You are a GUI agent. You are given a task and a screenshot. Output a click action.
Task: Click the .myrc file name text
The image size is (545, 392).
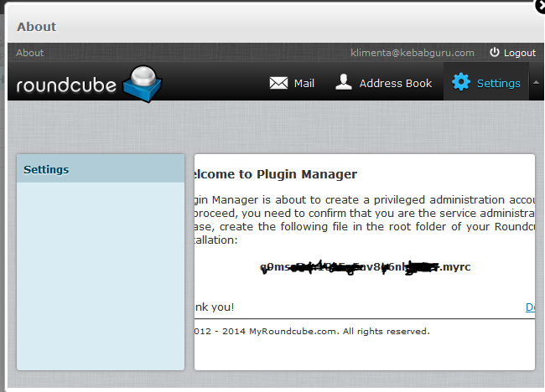pos(366,266)
